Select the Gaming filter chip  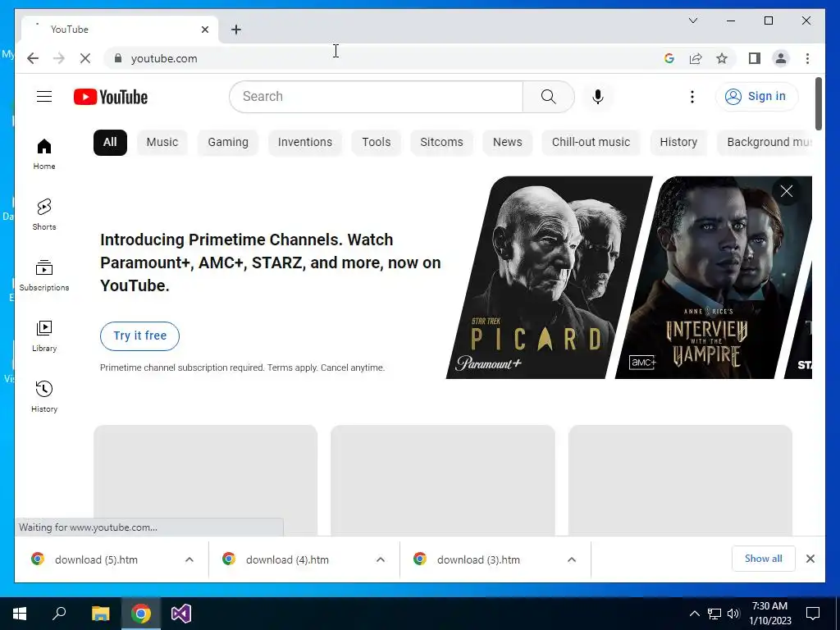(x=228, y=143)
